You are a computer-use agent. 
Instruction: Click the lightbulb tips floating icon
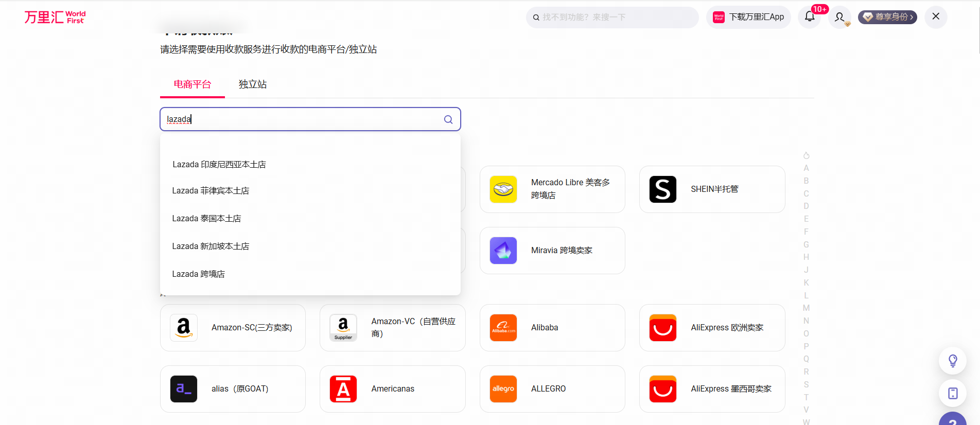(952, 361)
